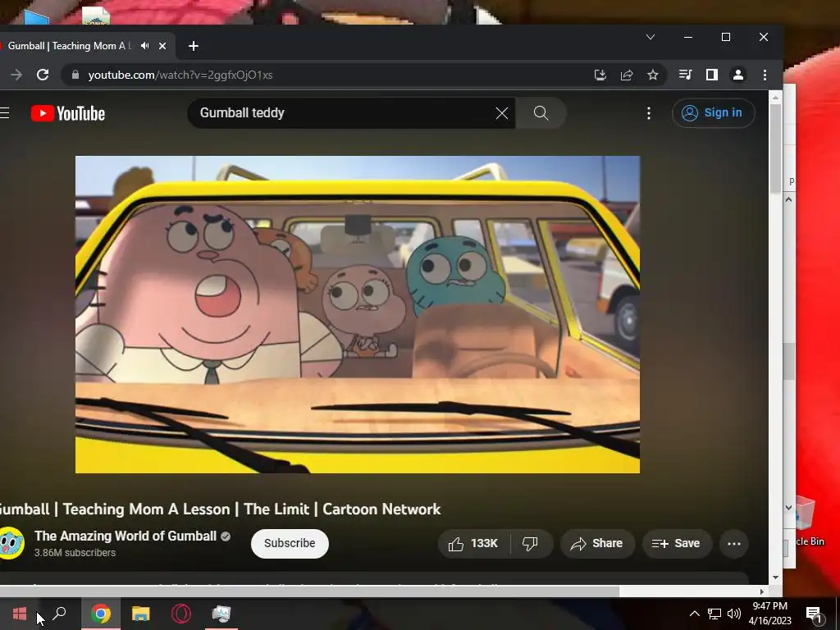Expand the tab search chevron
The image size is (840, 630).
click(x=651, y=37)
